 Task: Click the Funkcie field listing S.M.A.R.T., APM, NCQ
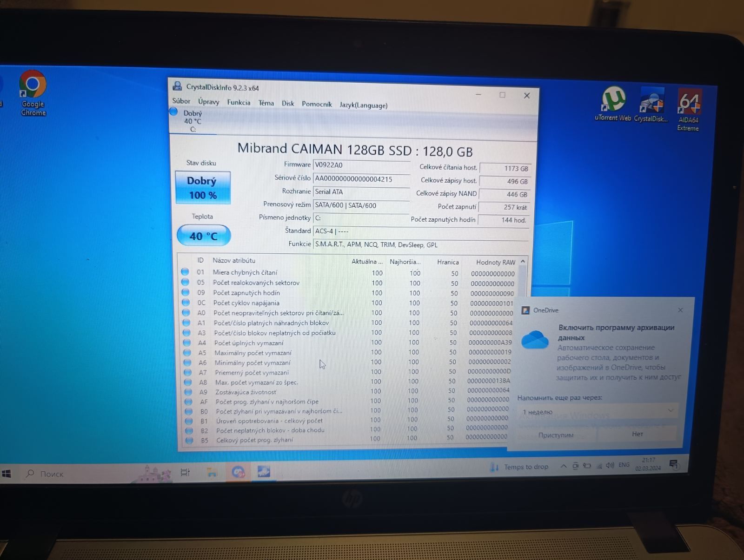pyautogui.click(x=421, y=244)
